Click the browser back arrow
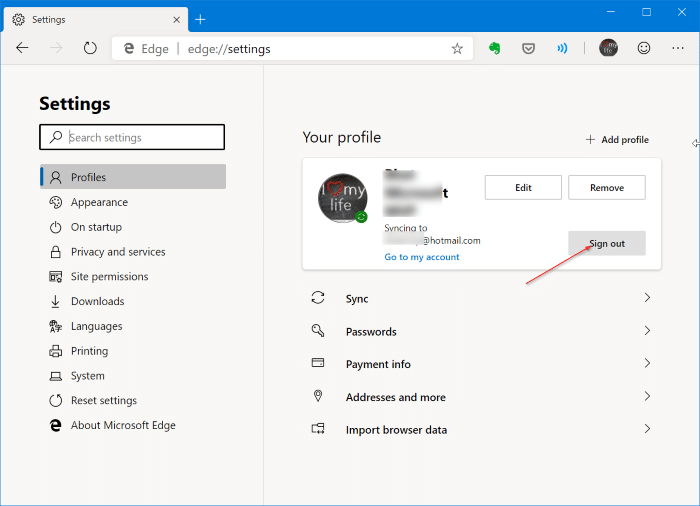 tap(22, 48)
